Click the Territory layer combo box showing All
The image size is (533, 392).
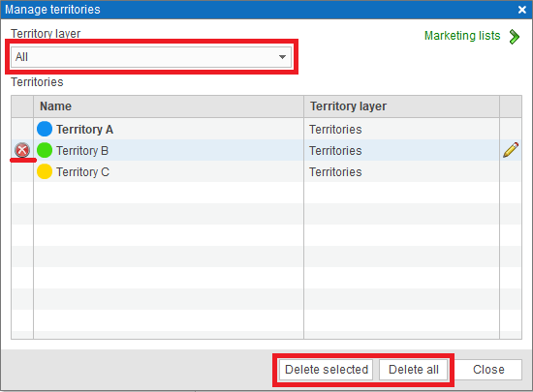[151, 57]
